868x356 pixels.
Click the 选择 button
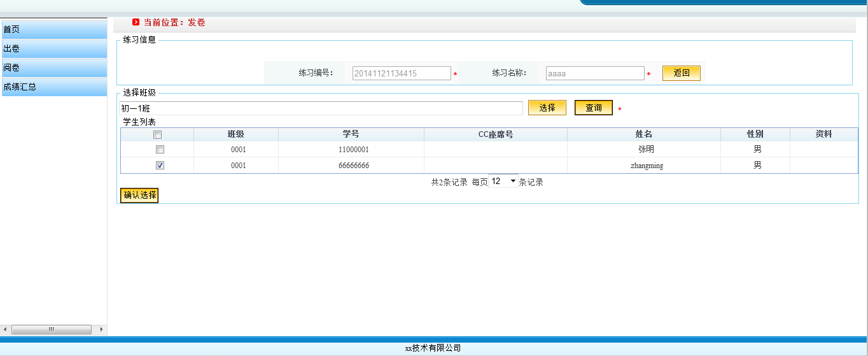(x=547, y=108)
